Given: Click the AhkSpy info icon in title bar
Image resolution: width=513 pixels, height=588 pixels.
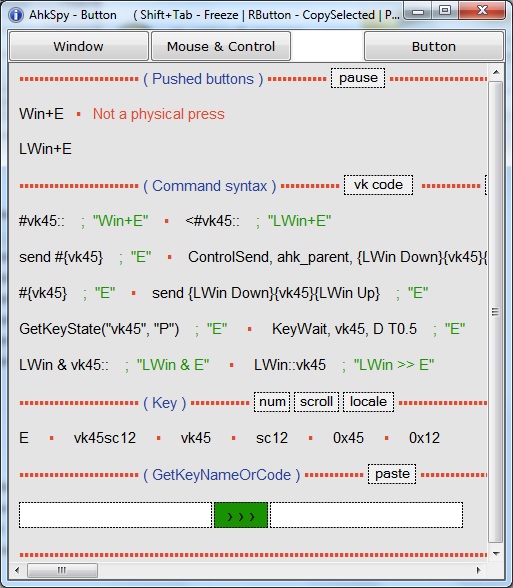Looking at the screenshot, I should tap(16, 15).
